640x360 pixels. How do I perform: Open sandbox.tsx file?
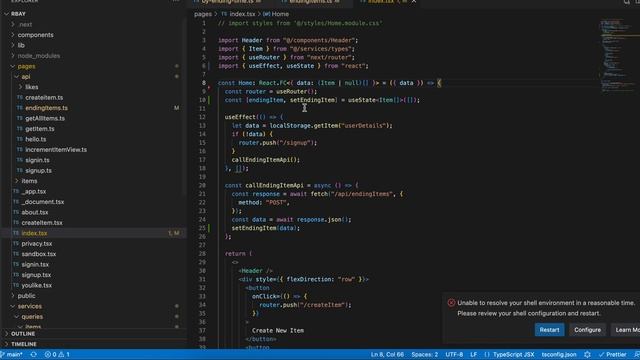point(39,254)
